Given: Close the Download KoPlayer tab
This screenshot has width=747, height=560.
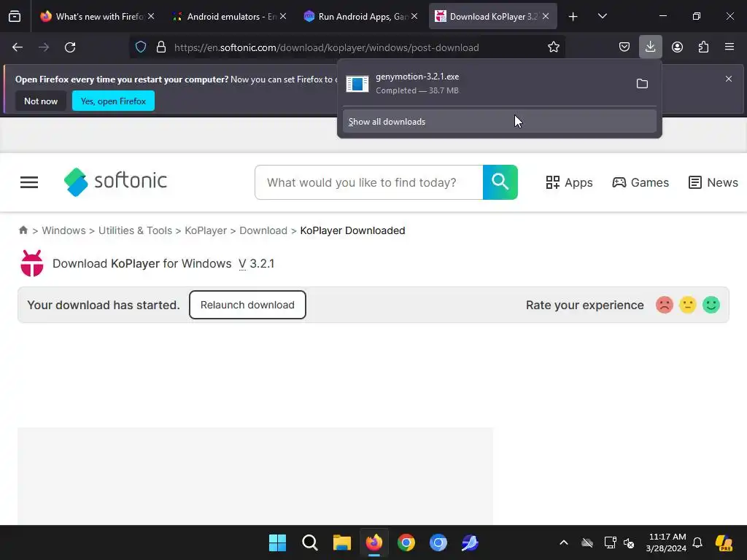Looking at the screenshot, I should [546, 16].
